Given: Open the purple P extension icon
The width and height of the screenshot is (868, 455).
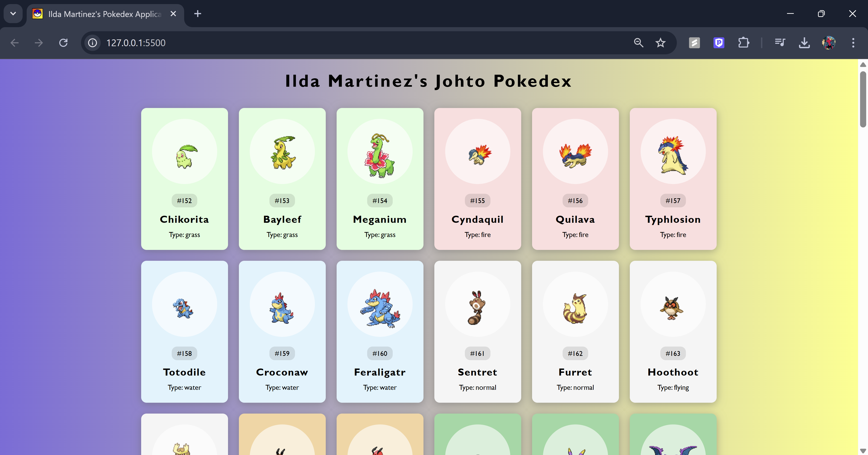Looking at the screenshot, I should 719,43.
